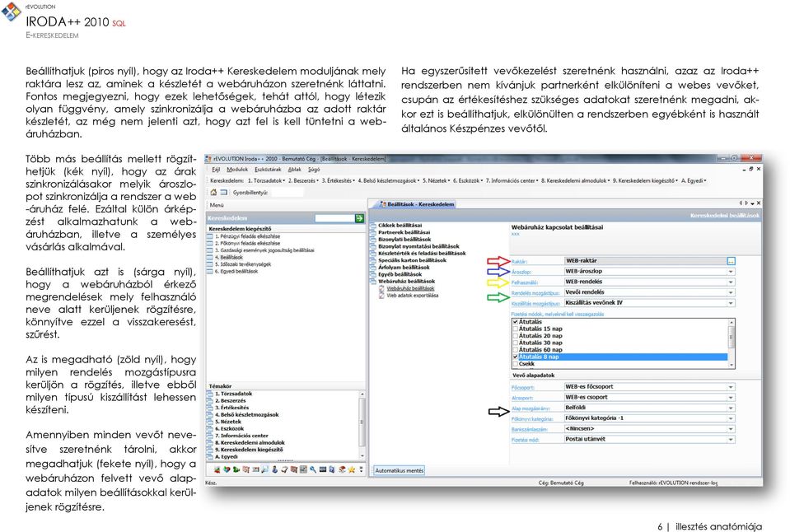
Task: Open 4. Beállítások in Kereskedelem kiegészítő list
Action: click(x=229, y=258)
